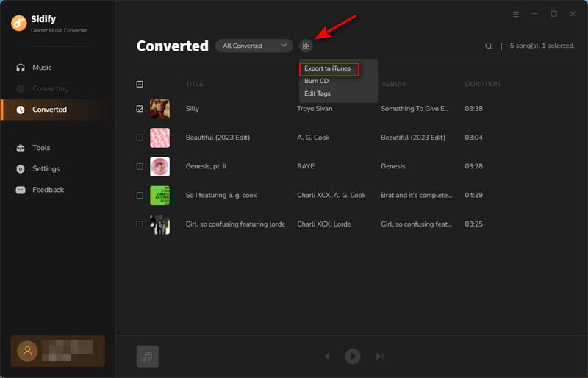Click album Brat and it's complete...
588x378 pixels.
click(x=417, y=195)
